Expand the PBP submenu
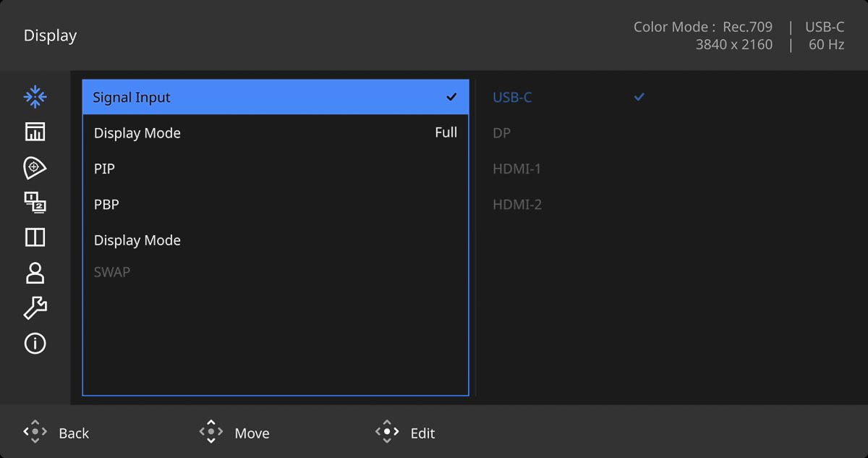 pos(275,205)
